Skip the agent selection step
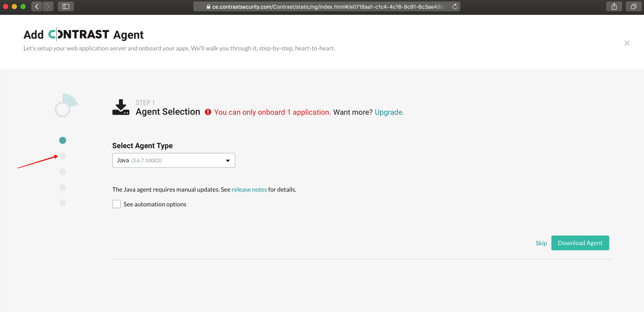Image resolution: width=644 pixels, height=312 pixels. [541, 243]
